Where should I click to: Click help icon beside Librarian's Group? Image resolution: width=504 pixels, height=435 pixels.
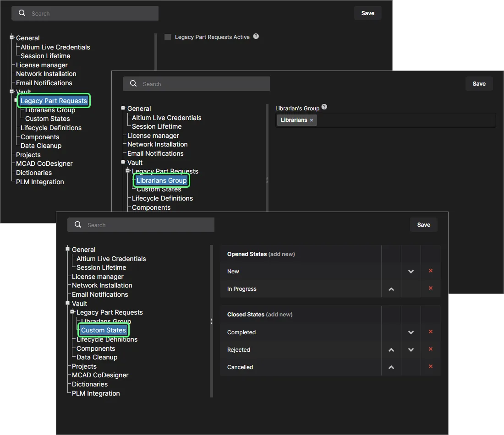tap(324, 107)
